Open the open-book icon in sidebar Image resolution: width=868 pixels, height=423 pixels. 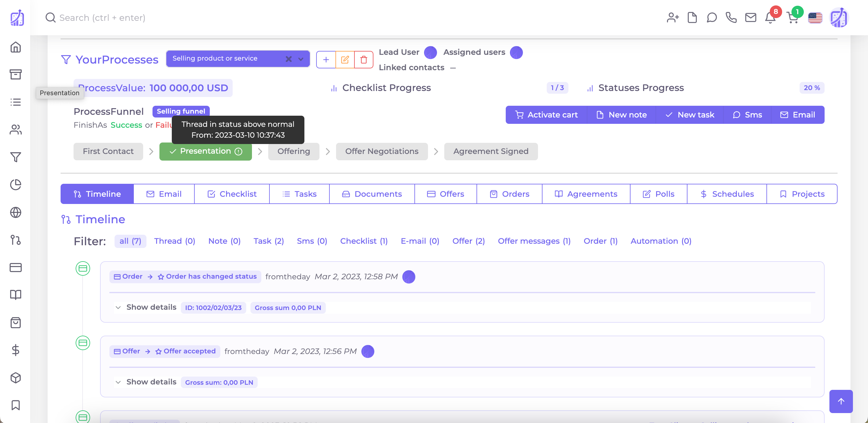click(15, 295)
